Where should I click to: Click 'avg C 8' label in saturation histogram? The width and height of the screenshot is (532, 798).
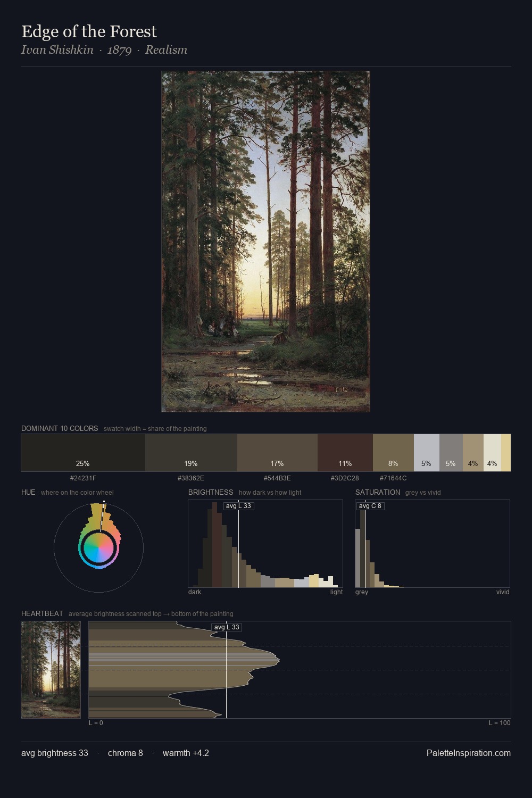coord(370,506)
